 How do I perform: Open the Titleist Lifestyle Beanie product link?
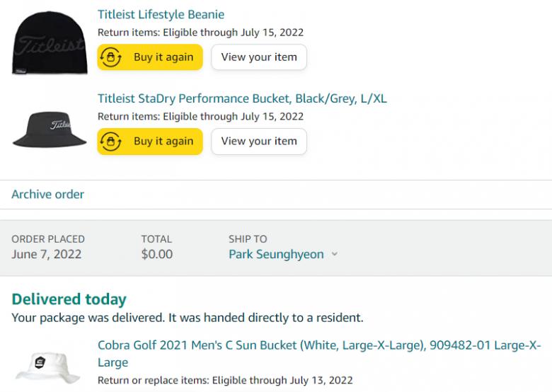pyautogui.click(x=161, y=14)
